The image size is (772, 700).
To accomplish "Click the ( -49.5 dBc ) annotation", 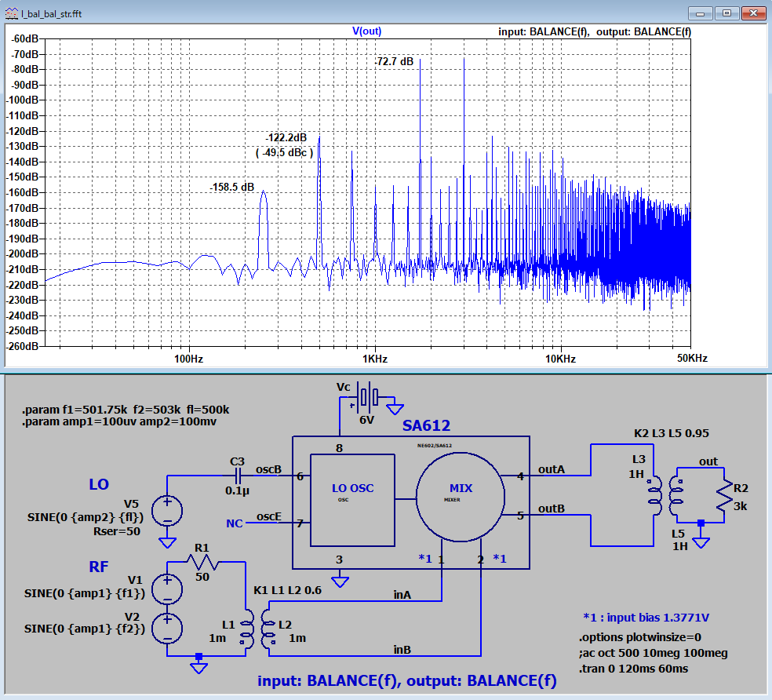I will [x=284, y=153].
